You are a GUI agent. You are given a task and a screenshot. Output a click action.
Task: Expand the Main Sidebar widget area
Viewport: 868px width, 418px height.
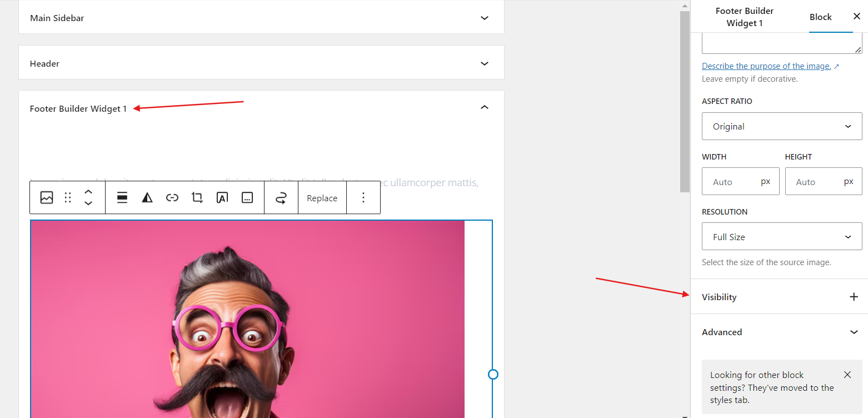(x=484, y=18)
